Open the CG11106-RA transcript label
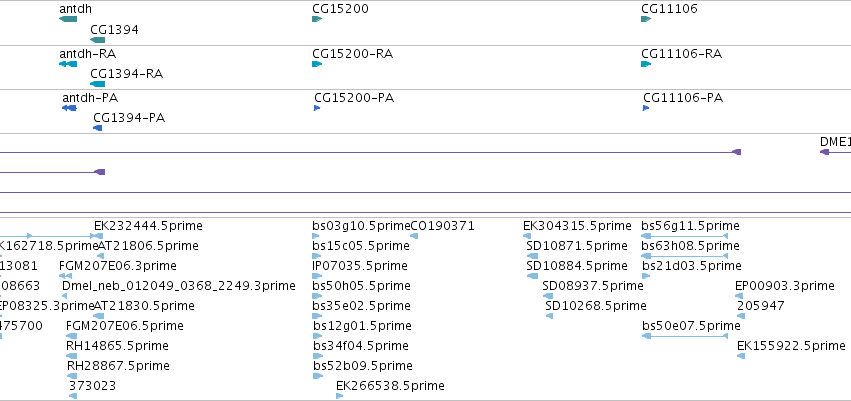This screenshot has width=851, height=401. point(681,54)
